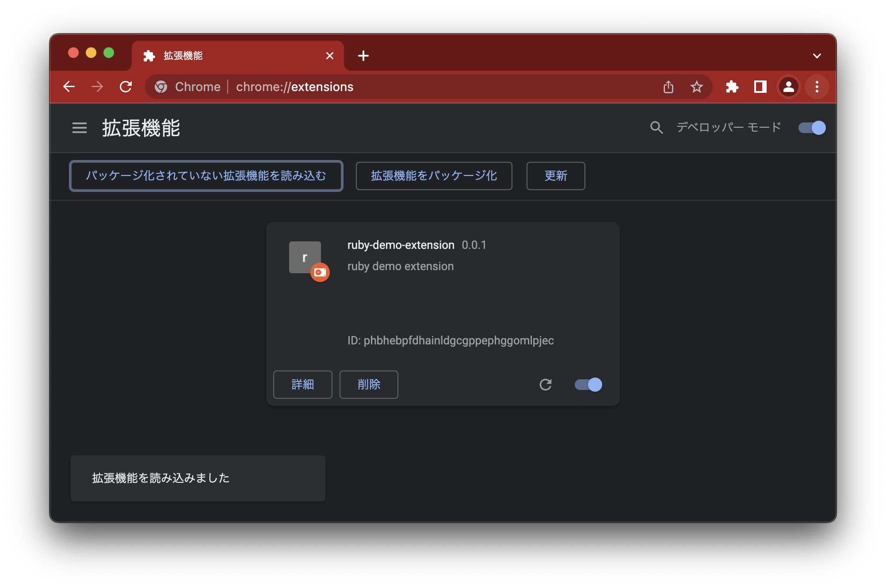The height and width of the screenshot is (588, 886).
Task: Click the 拡張機能を読み込みました toast message
Action: point(198,478)
